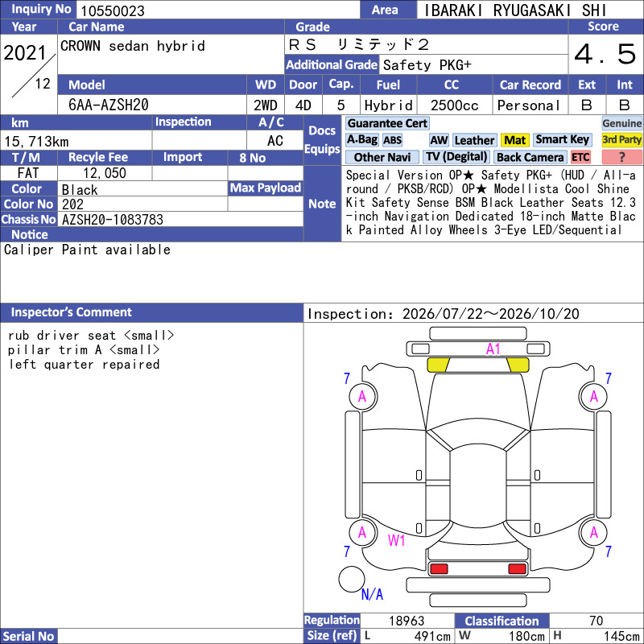Select the TV (Degital) badge

(456, 157)
